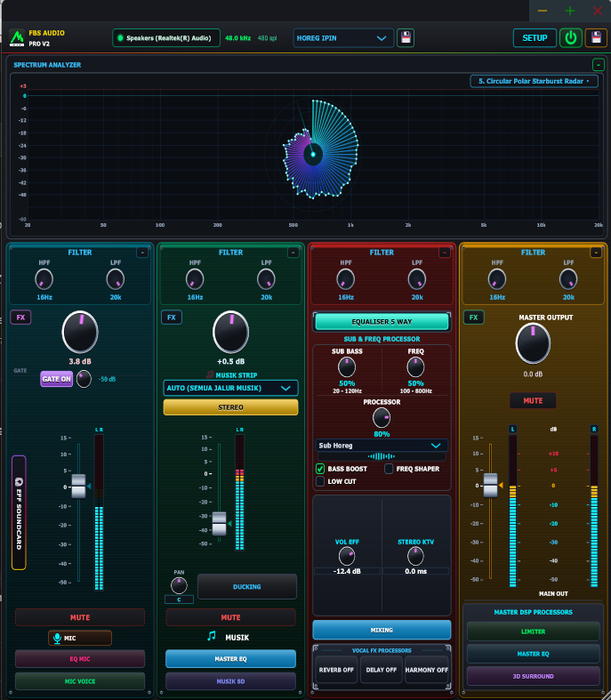Image resolution: width=611 pixels, height=700 pixels.
Task: Enable the FREQ SHAPER checkbox
Action: point(389,469)
